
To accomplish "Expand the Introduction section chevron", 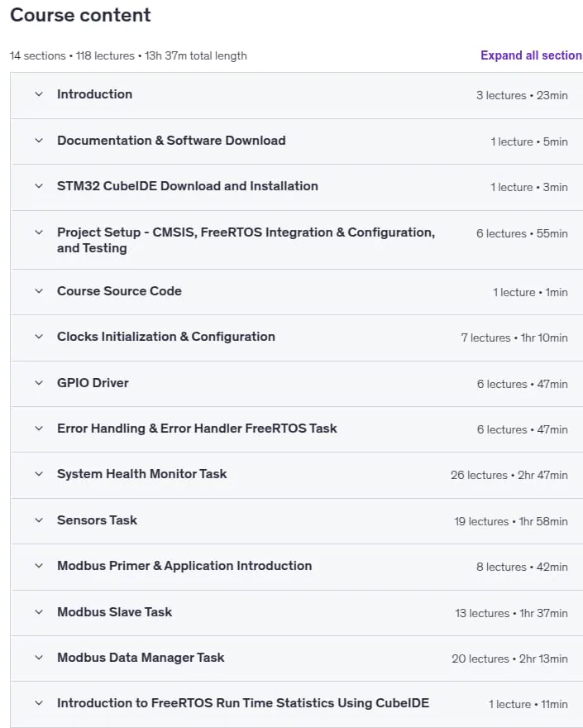I will click(39, 94).
